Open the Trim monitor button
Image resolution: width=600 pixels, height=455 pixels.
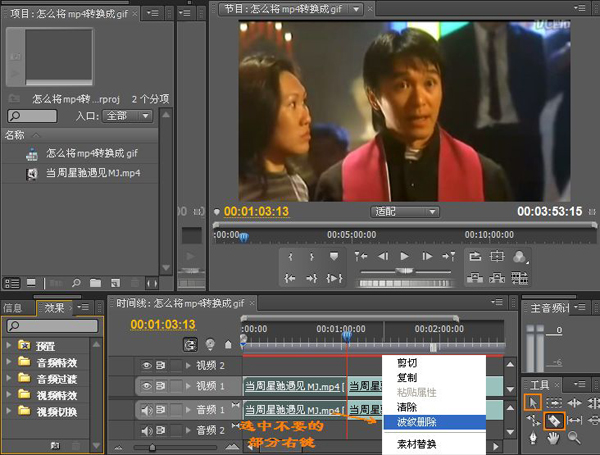point(520,278)
